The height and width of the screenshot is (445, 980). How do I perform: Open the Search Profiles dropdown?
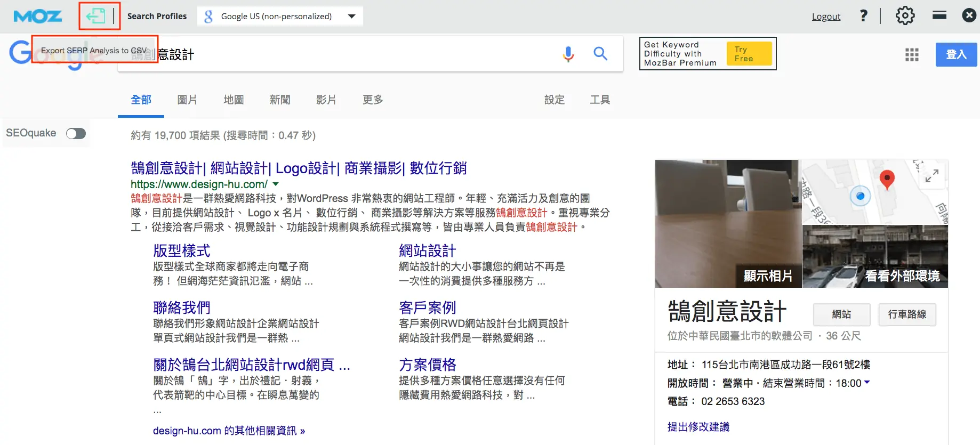pyautogui.click(x=280, y=16)
